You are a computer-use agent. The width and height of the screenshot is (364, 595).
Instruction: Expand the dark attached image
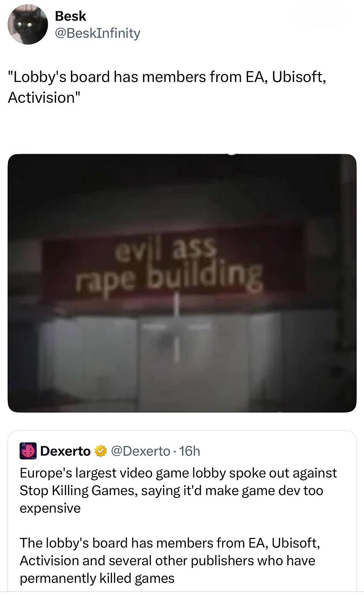click(x=182, y=283)
